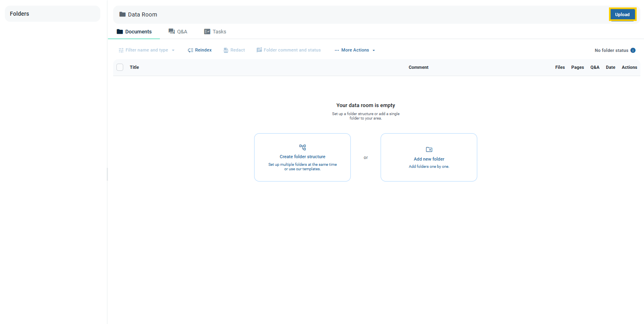Switch to the Tasks tab

(215, 31)
